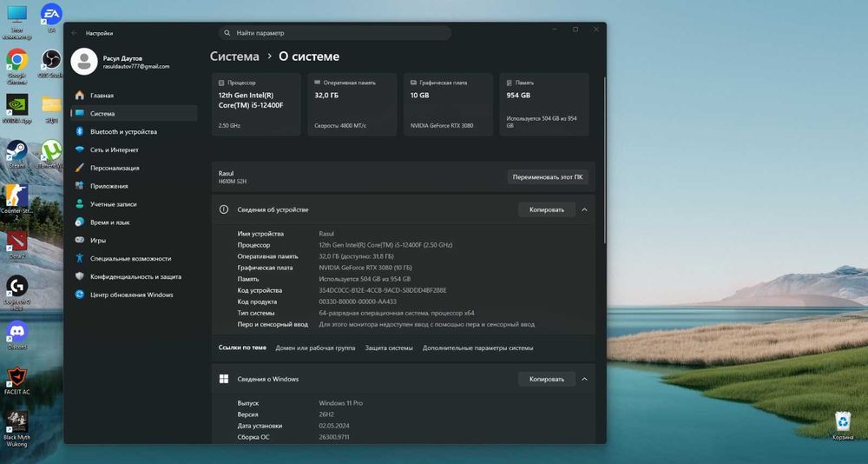Click the Код продукта value 00330-80000-00000-AA433
Screen dimensions: 868x464
pos(358,302)
